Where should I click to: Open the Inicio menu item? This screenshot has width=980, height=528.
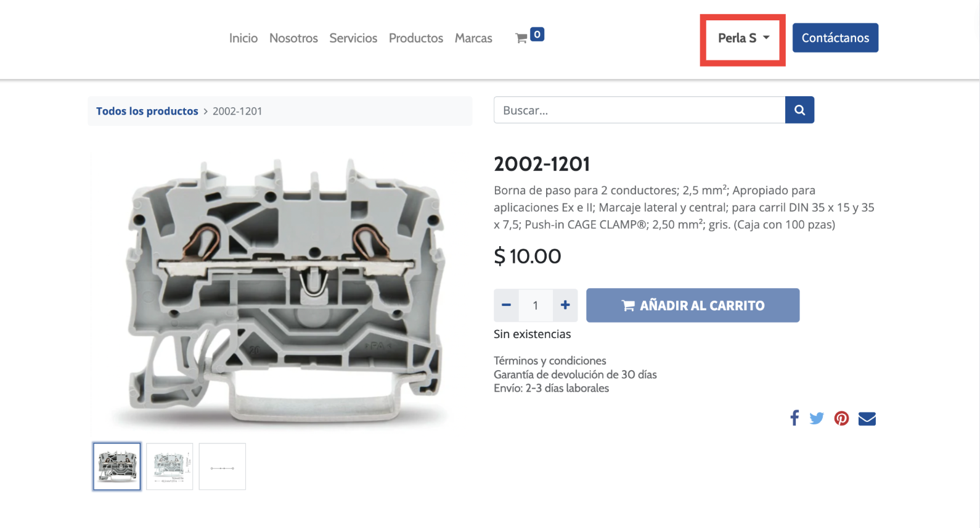[x=243, y=38]
